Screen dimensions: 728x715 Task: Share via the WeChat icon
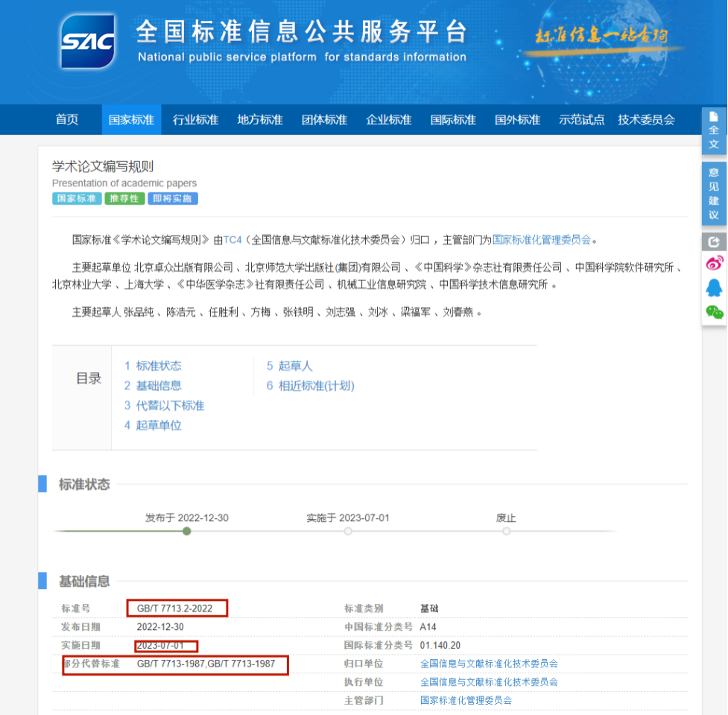714,312
